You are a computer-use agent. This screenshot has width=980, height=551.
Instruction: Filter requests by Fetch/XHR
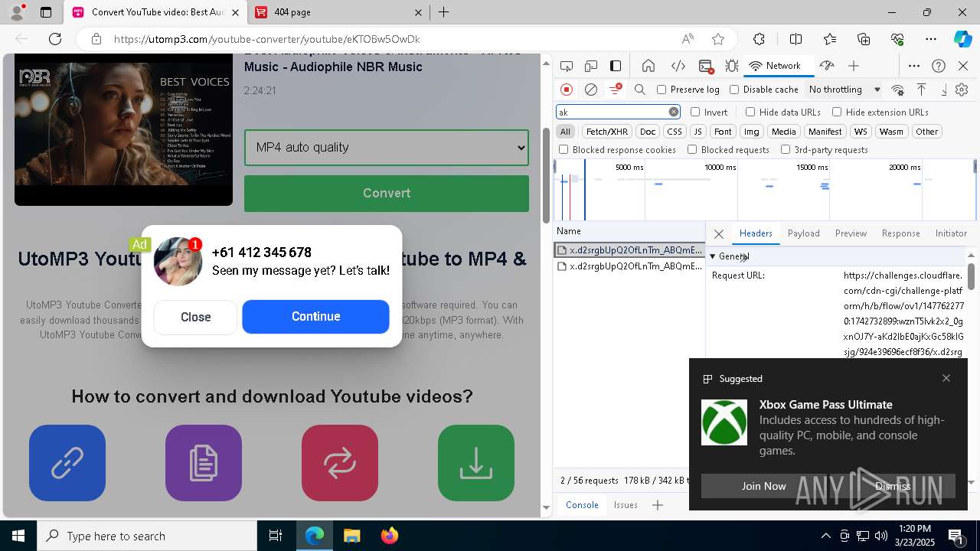point(607,132)
